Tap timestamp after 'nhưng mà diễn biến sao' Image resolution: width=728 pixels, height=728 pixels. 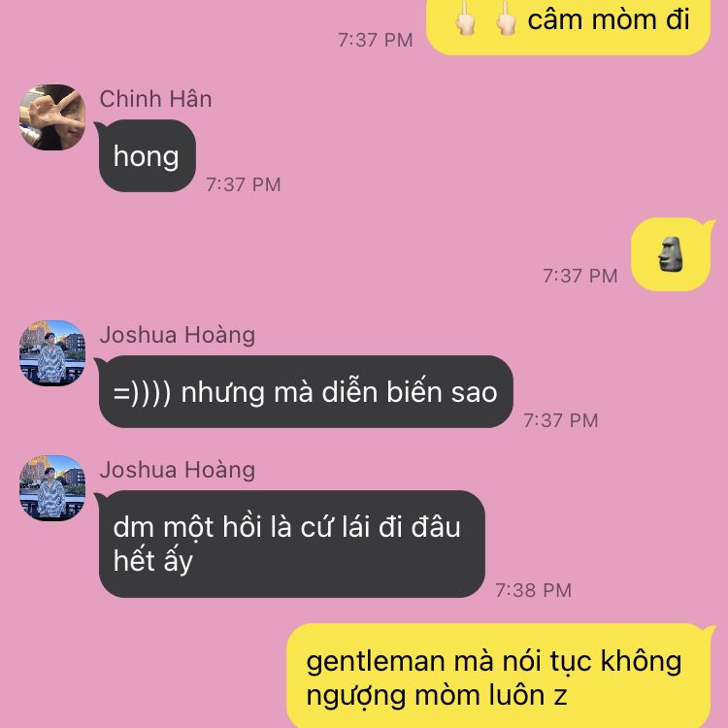[561, 420]
